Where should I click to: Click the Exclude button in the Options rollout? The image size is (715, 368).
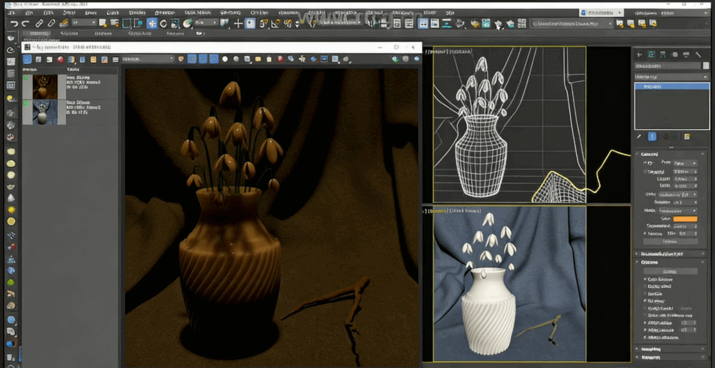tap(670, 271)
